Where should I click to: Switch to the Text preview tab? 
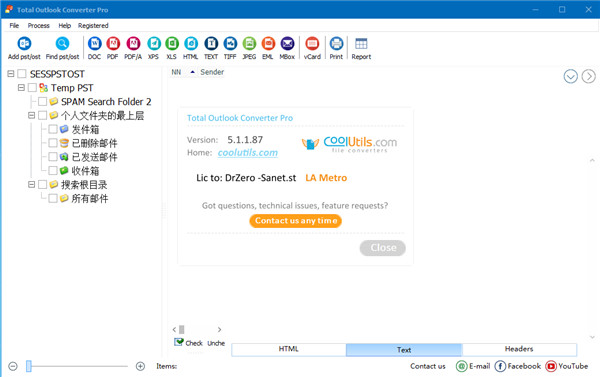click(404, 350)
